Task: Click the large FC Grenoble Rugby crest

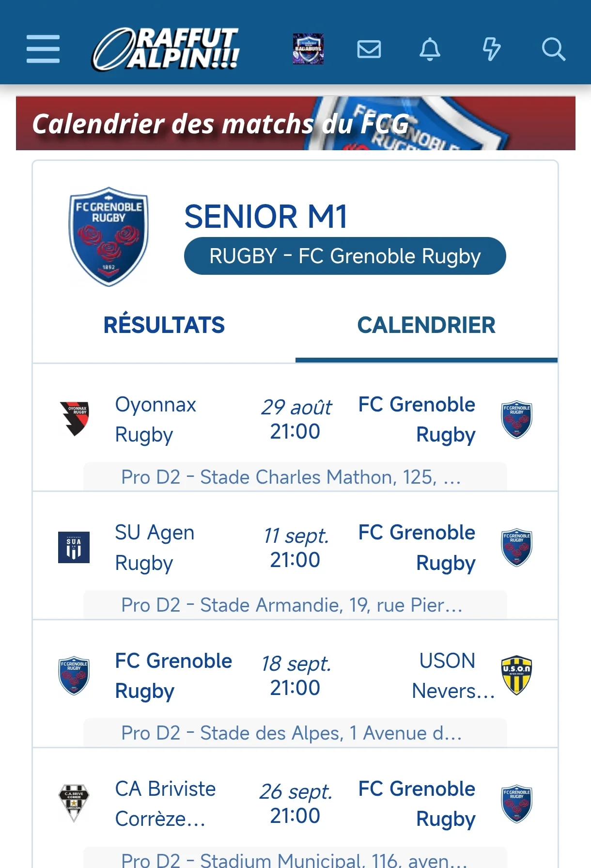Action: click(x=109, y=237)
